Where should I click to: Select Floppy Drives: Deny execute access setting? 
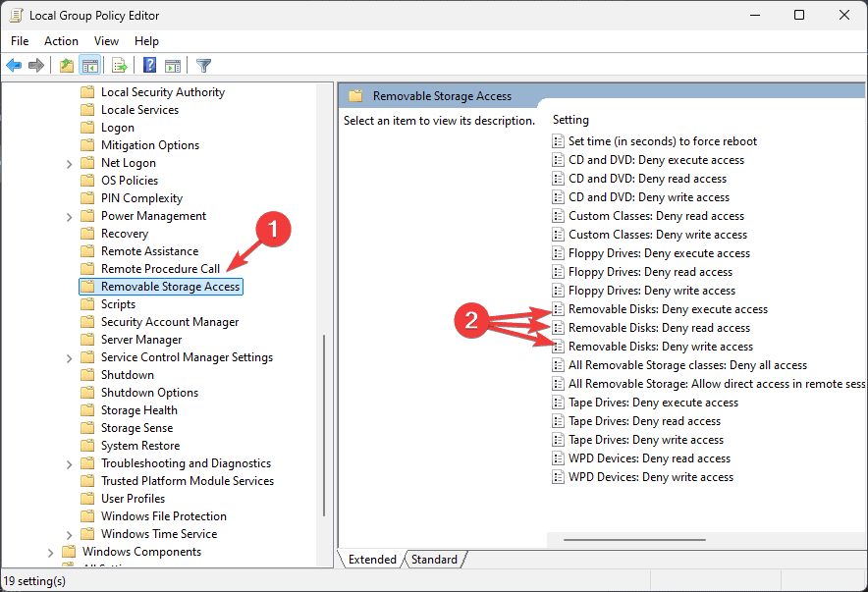(x=659, y=253)
